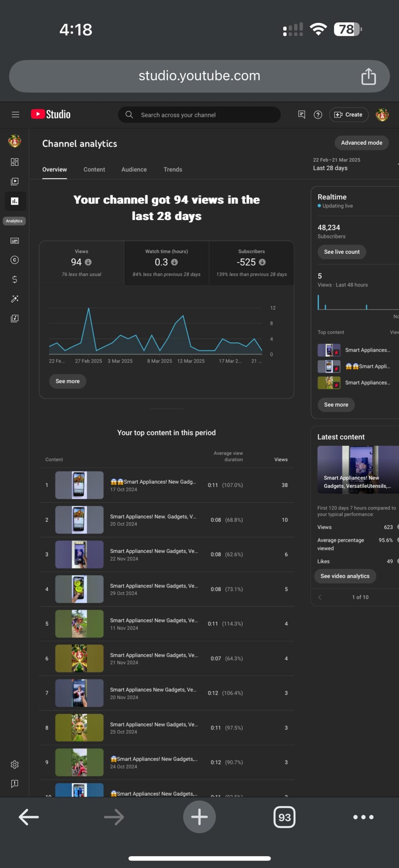
Task: Open Send feedback icon in sidebar
Action: tap(15, 784)
